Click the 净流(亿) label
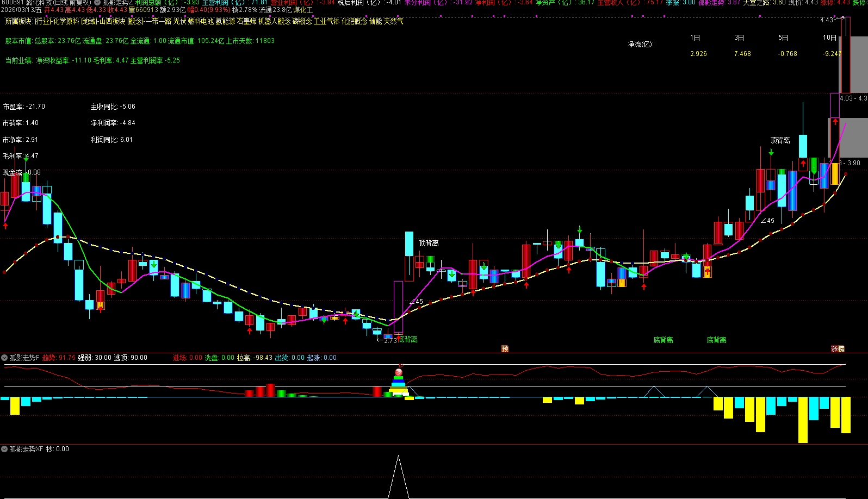 641,44
